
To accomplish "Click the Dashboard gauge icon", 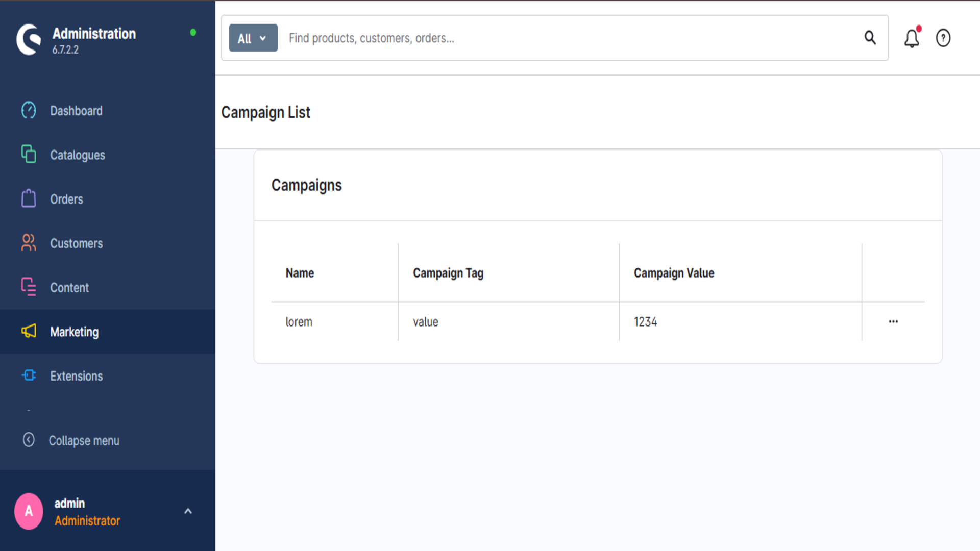I will (x=29, y=110).
